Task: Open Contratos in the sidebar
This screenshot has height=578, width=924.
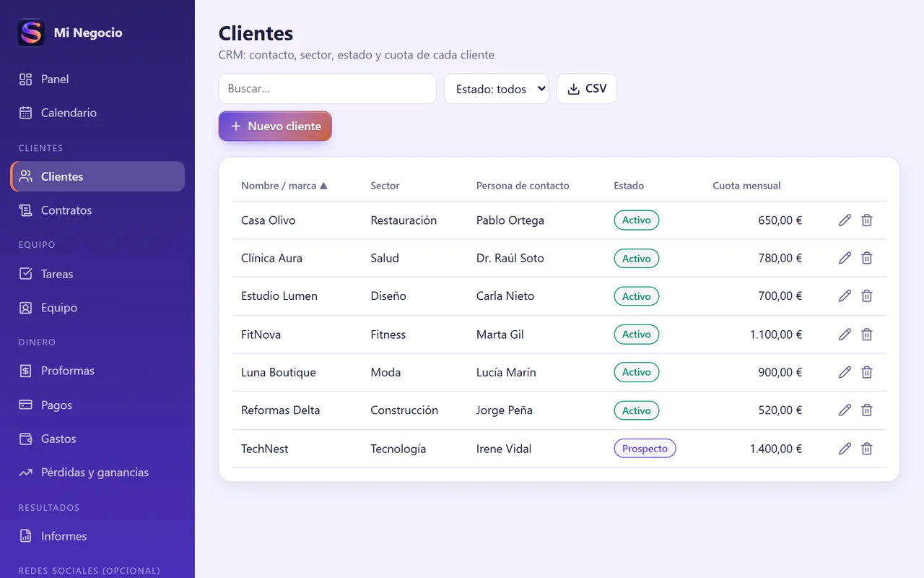Action: point(97,210)
